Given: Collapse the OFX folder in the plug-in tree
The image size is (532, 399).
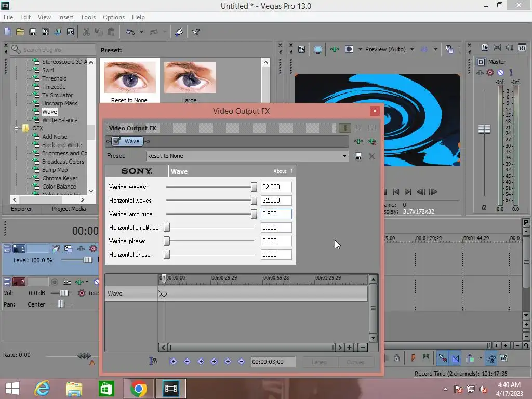Looking at the screenshot, I should coord(16,129).
